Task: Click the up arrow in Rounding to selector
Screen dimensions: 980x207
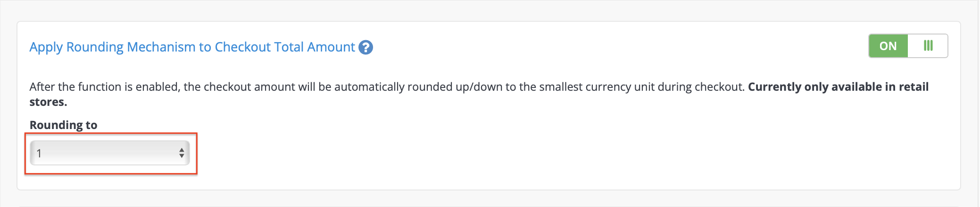Action: click(182, 150)
